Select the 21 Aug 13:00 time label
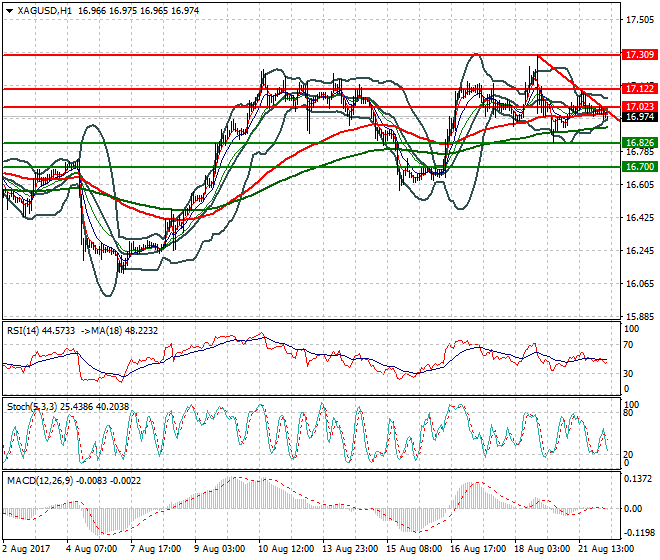The height and width of the screenshot is (560, 660). click(x=607, y=549)
